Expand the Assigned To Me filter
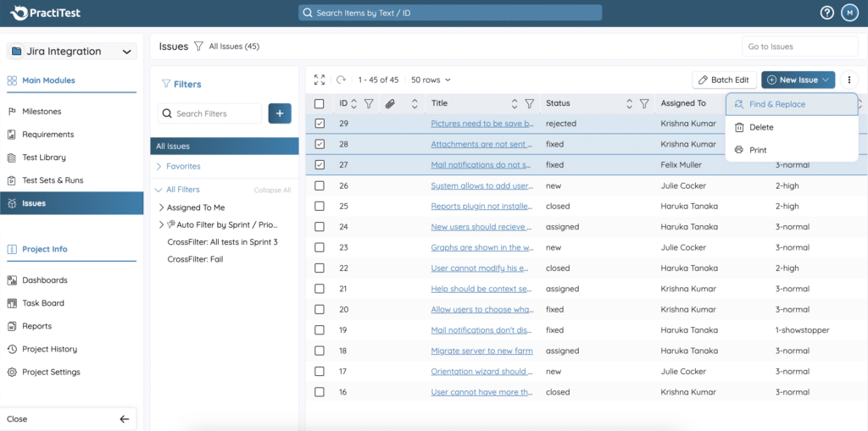The image size is (868, 431). tap(162, 207)
